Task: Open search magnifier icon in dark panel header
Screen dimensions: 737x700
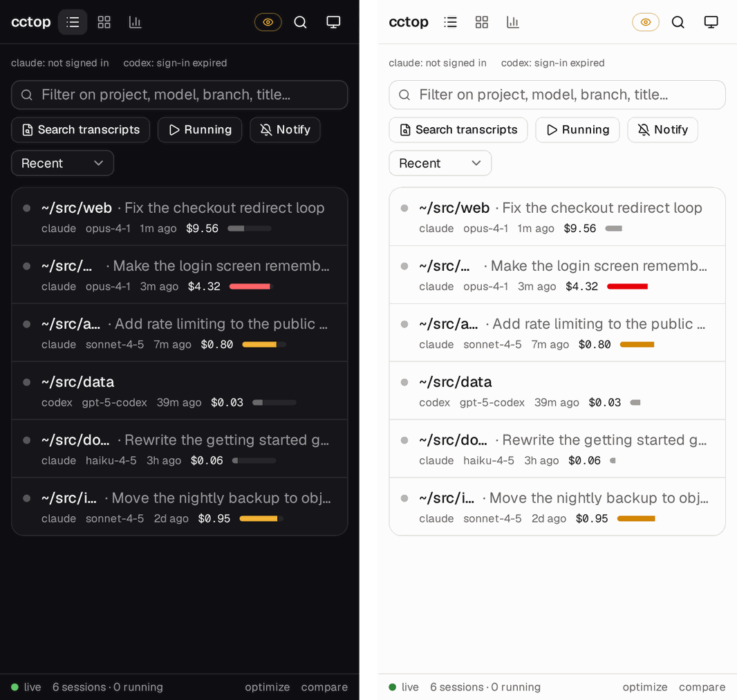Action: coord(300,22)
